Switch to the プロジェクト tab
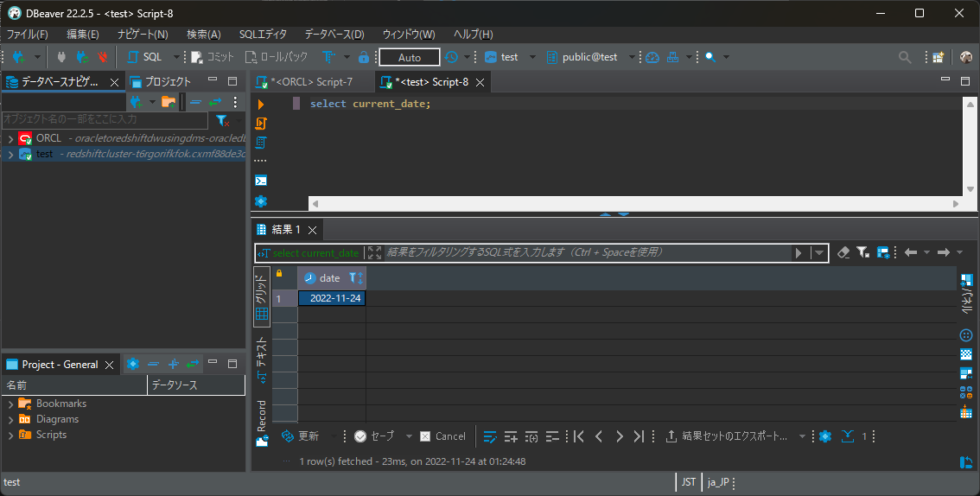This screenshot has width=980, height=496. click(161, 82)
